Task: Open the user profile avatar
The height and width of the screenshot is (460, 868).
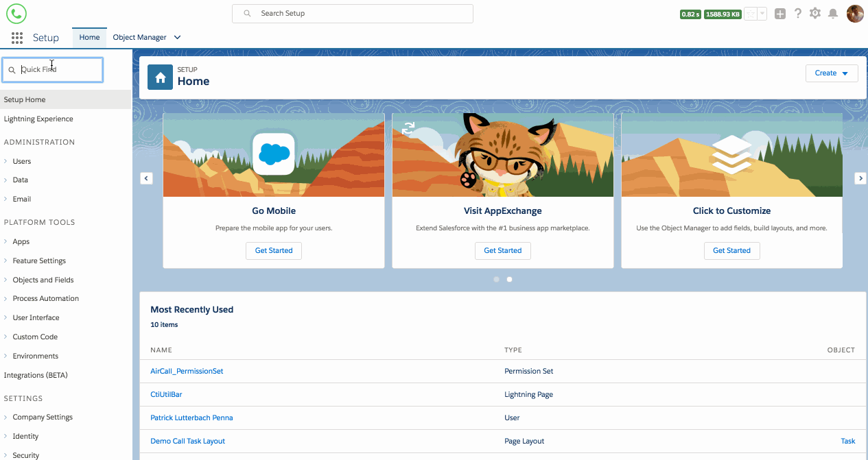Action: click(x=855, y=14)
